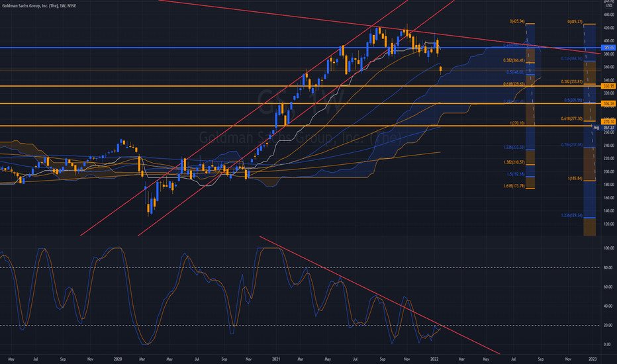Select Fibonacci level 0(425.27)
This screenshot has height=364, width=617.
(x=575, y=22)
